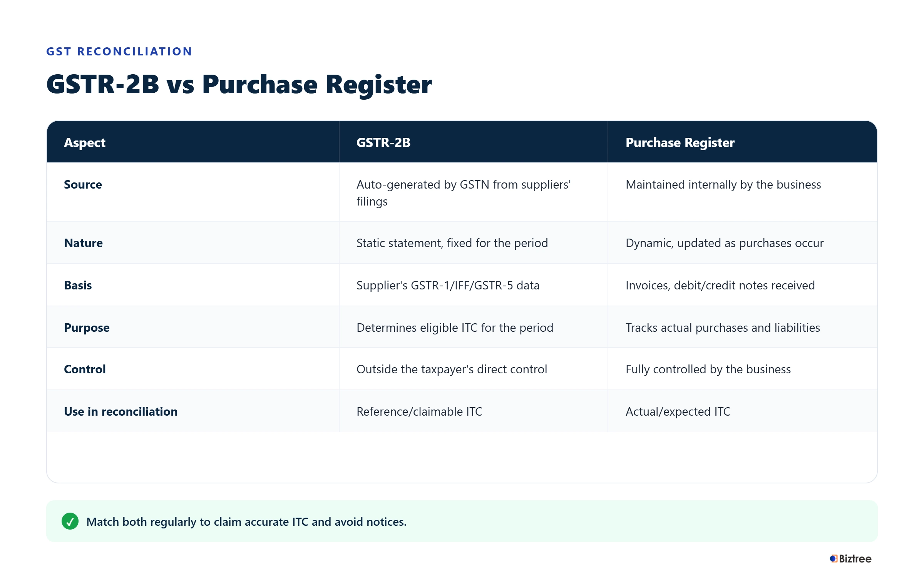
Task: Click the 'Nature' row label
Action: (83, 243)
